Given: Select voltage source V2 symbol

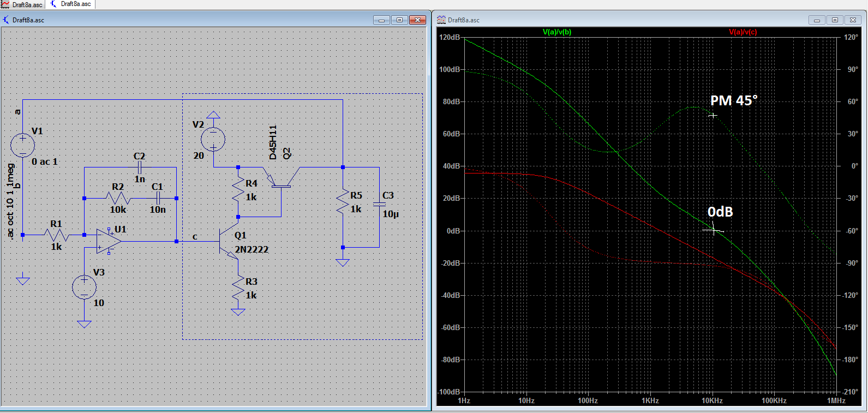Looking at the screenshot, I should point(213,139).
